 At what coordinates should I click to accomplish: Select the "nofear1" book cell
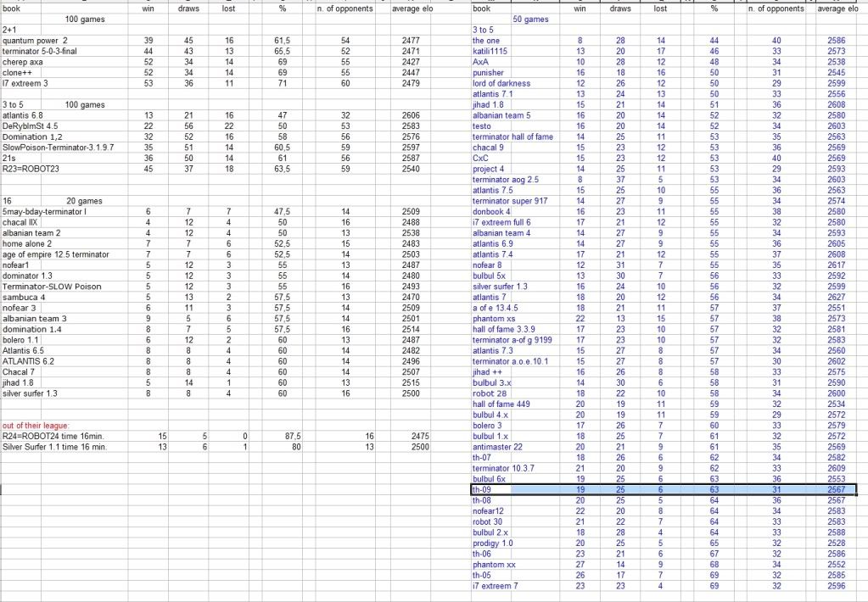pos(15,265)
